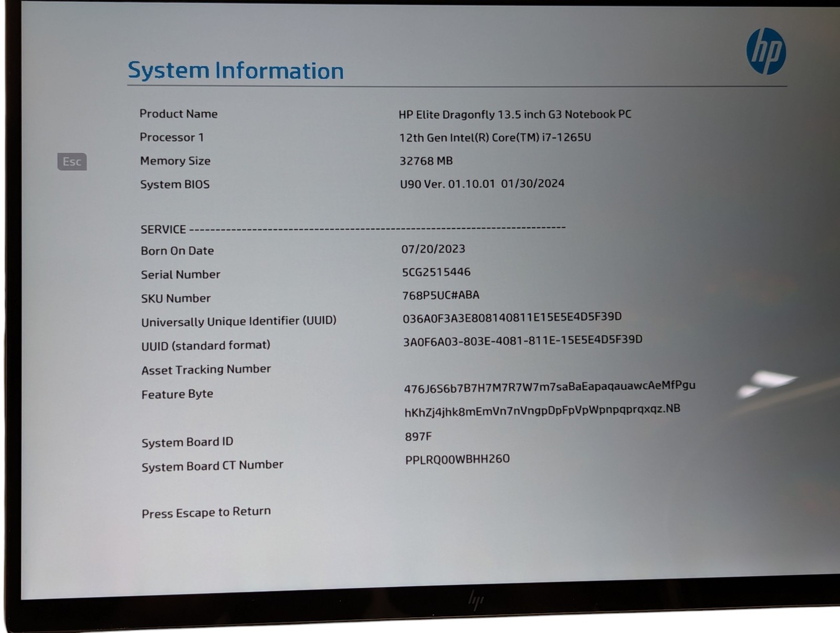
Task: Select the System Information heading
Action: [236, 70]
